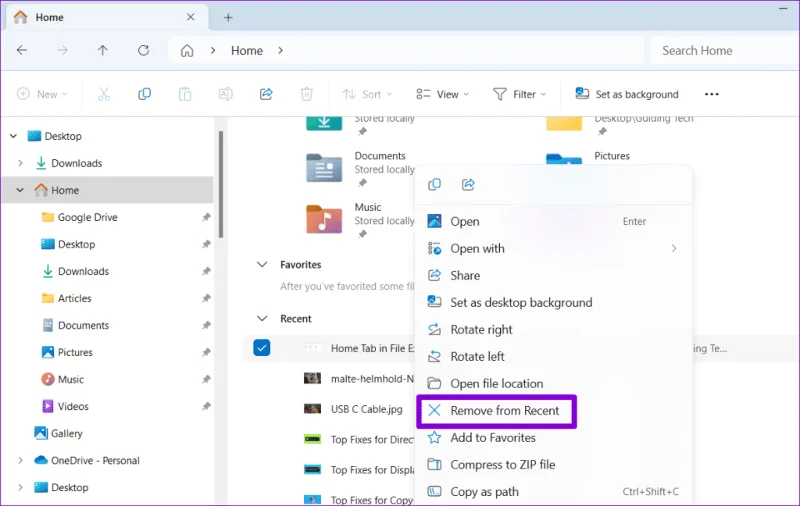
Task: Click chevron after Home breadcrumb
Action: (280, 50)
